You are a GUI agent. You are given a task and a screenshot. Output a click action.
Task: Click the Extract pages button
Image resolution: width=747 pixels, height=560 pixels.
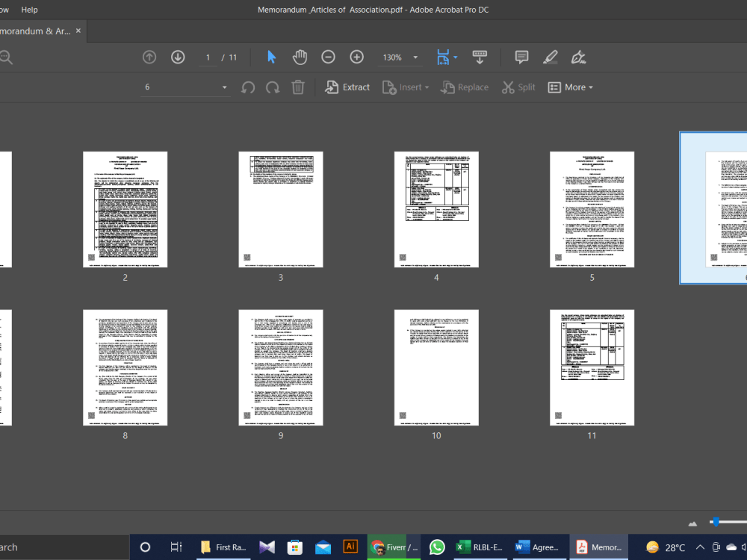[x=347, y=87]
